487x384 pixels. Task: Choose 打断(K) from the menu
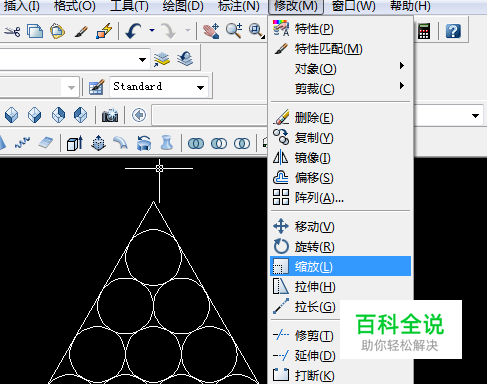click(341, 375)
